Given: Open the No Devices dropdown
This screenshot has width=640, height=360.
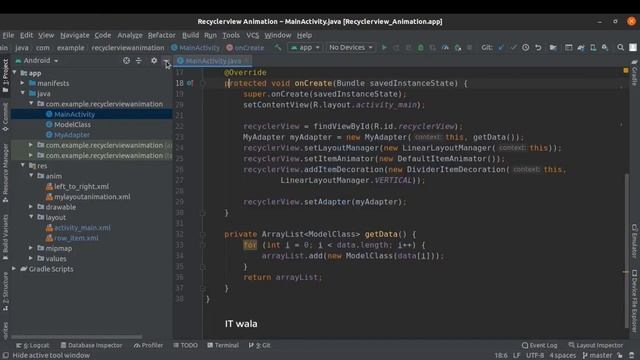Looking at the screenshot, I should (351, 48).
